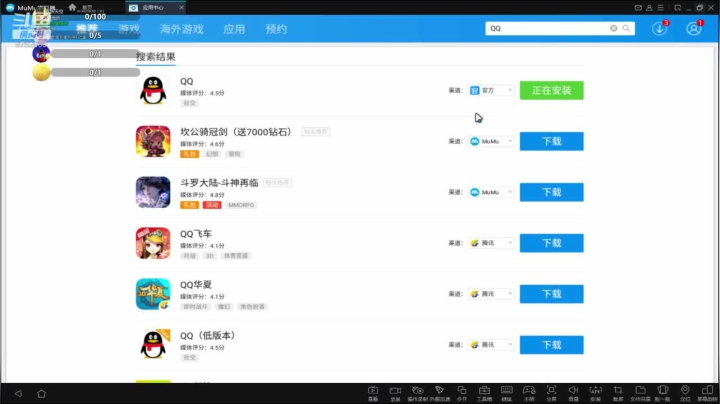Open the volume (音量) speaker icon
The height and width of the screenshot is (404, 720).
pos(574,393)
